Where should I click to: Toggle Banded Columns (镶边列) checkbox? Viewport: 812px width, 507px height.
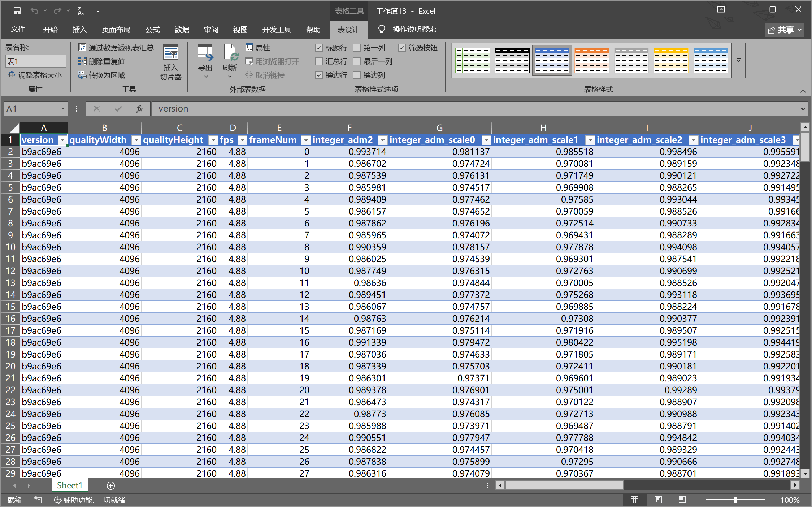pos(357,75)
